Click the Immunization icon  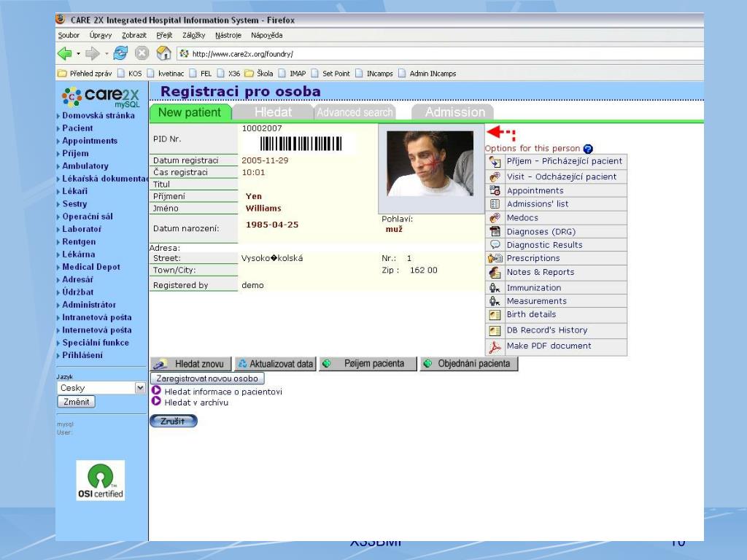tap(495, 287)
